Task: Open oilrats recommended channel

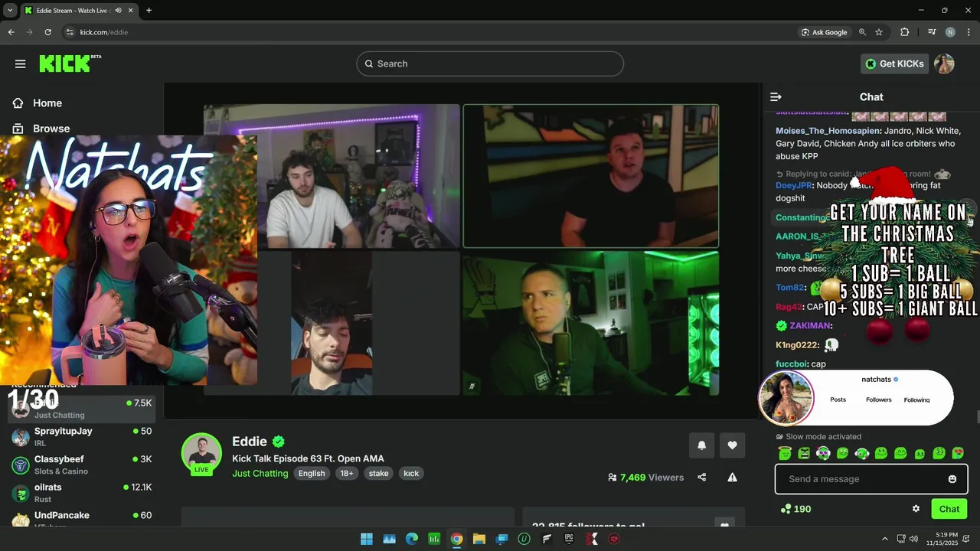Action: click(x=82, y=493)
